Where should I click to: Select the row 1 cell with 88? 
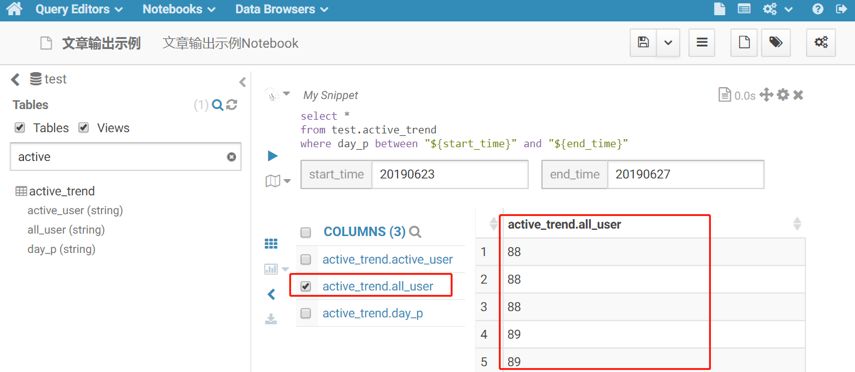tap(653, 252)
